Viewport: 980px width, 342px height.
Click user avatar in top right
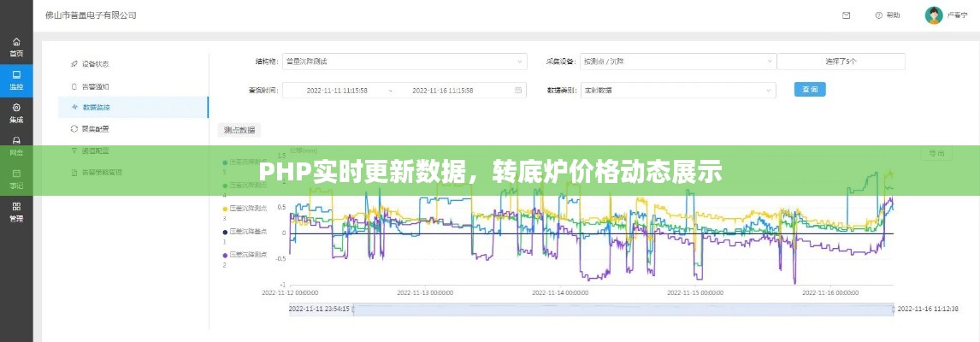pyautogui.click(x=934, y=15)
